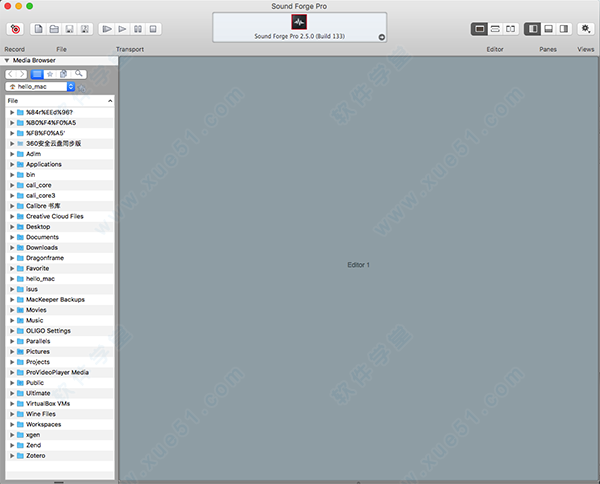Click Play All in the Transport group

pos(107,29)
